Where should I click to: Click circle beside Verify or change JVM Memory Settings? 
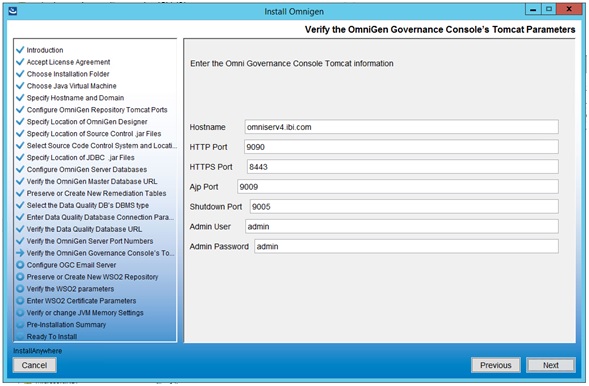tap(20, 312)
